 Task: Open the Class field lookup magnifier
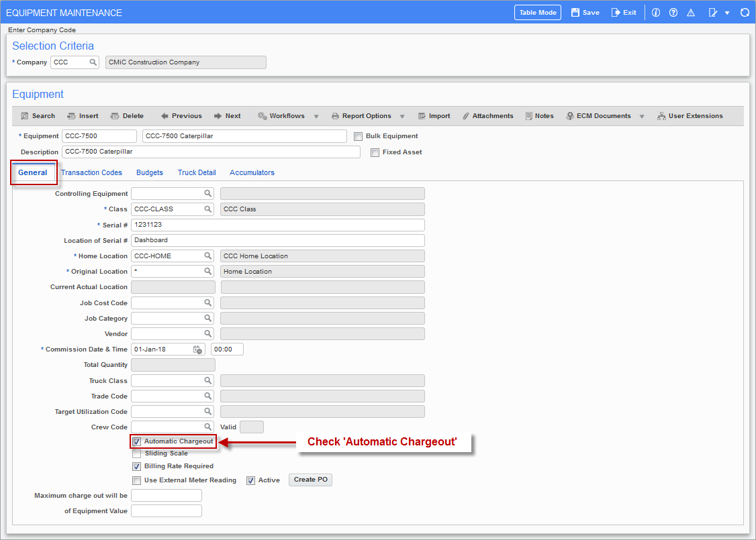[208, 209]
